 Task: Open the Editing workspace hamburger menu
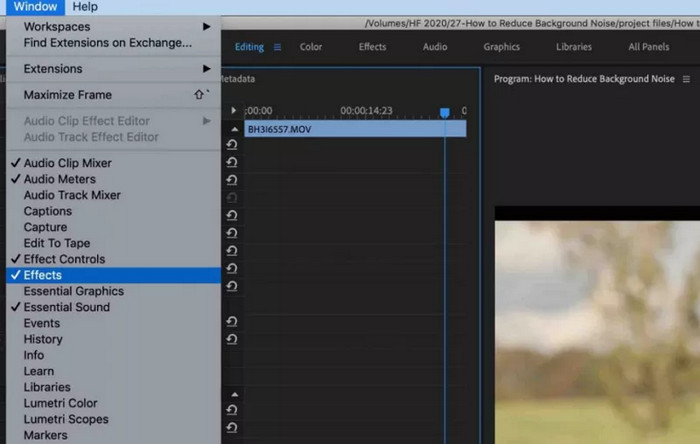277,47
